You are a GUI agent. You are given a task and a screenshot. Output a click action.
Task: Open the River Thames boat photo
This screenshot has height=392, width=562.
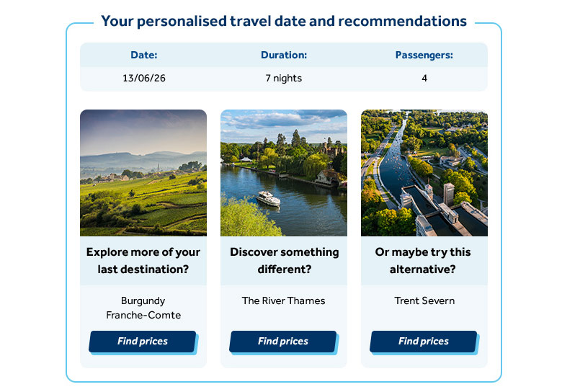coord(284,173)
